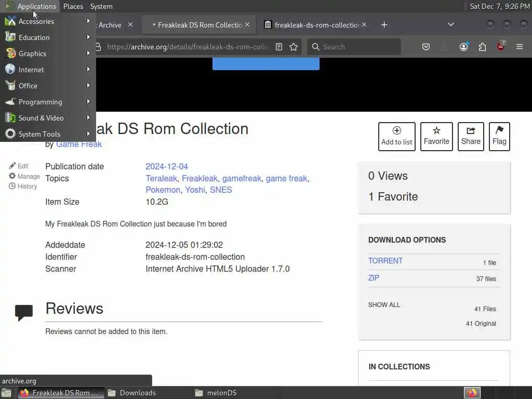
Task: Switch to Freakleak DS Rom taskbar window
Action: point(61,393)
